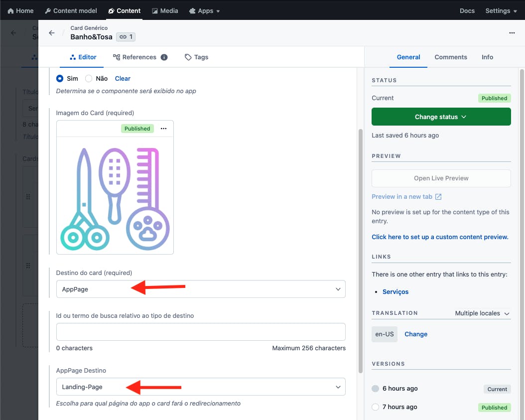Switch to the Tags tab
This screenshot has width=525, height=420.
pyautogui.click(x=196, y=57)
